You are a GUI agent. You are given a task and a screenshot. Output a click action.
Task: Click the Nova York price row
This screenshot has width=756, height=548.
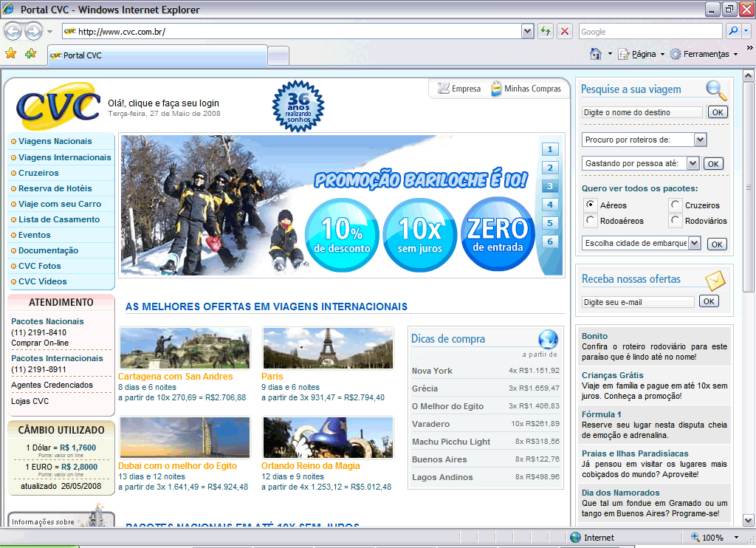pyautogui.click(x=486, y=371)
